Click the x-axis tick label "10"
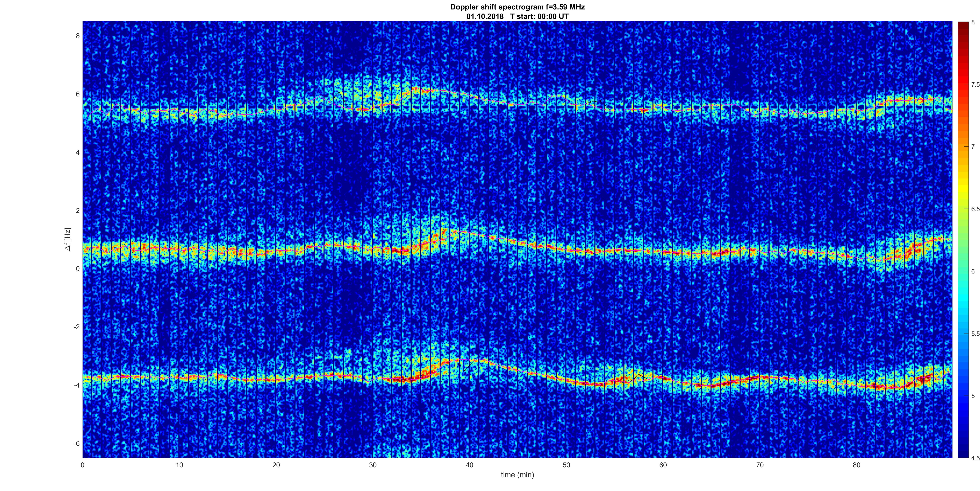The height and width of the screenshot is (491, 980). (x=179, y=465)
